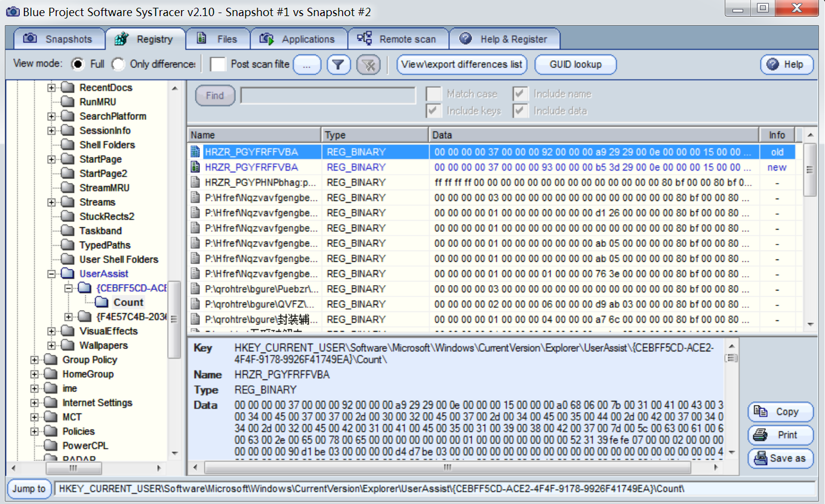Select Only differences view mode radio
825x504 pixels.
[118, 64]
